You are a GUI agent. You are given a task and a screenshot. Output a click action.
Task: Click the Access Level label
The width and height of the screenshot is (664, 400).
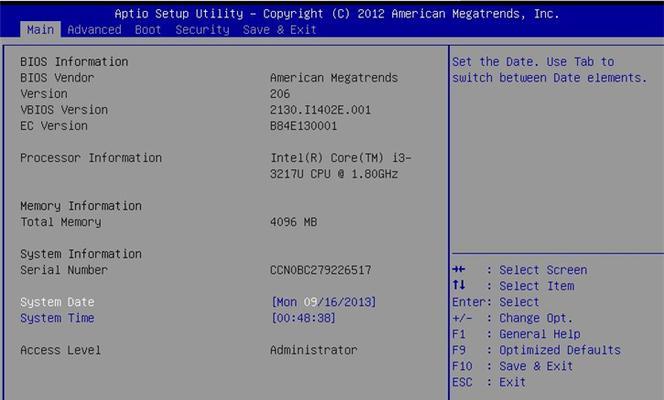point(61,350)
